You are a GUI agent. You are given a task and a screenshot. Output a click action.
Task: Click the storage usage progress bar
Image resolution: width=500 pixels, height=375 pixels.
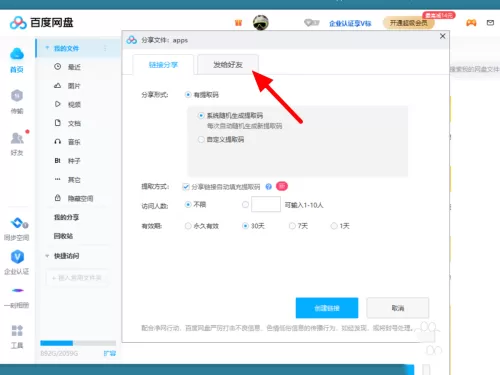point(78,343)
